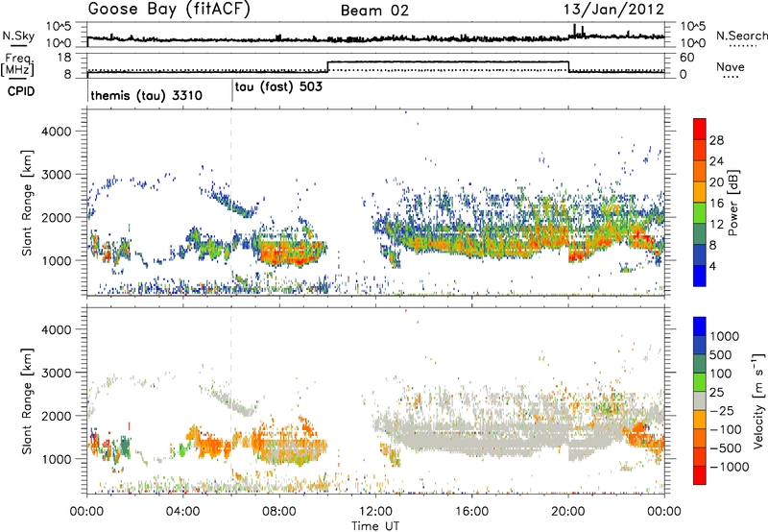Select the gray segment of Velocity color bar
The height and width of the screenshot is (532, 768).
click(x=700, y=401)
